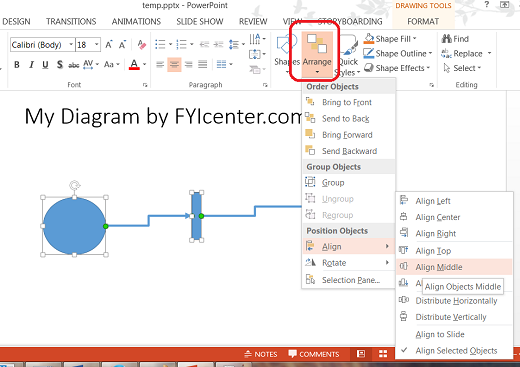The width and height of the screenshot is (520, 367).
Task: Toggle Underline text formatting
Action: point(45,65)
